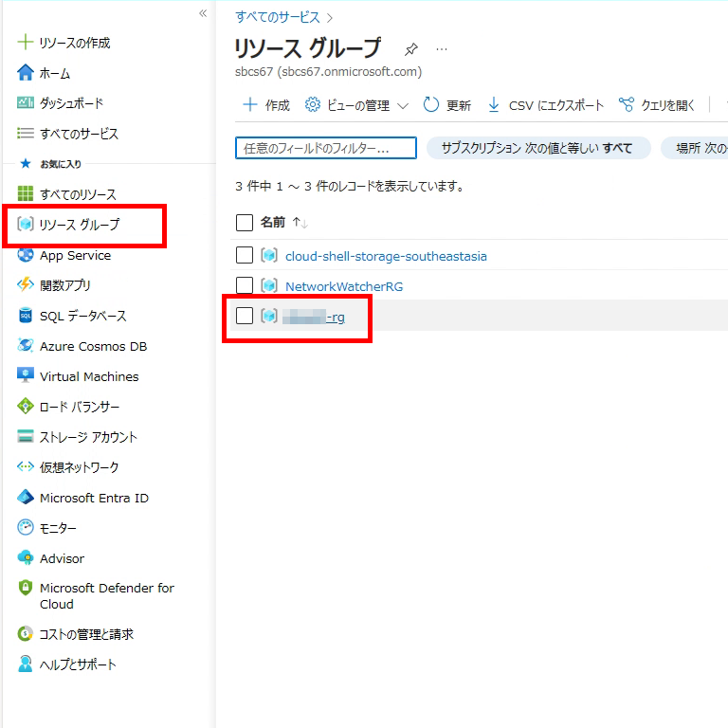Click the すべてのサービス list icon
This screenshot has height=728, width=728.
pyautogui.click(x=25, y=134)
